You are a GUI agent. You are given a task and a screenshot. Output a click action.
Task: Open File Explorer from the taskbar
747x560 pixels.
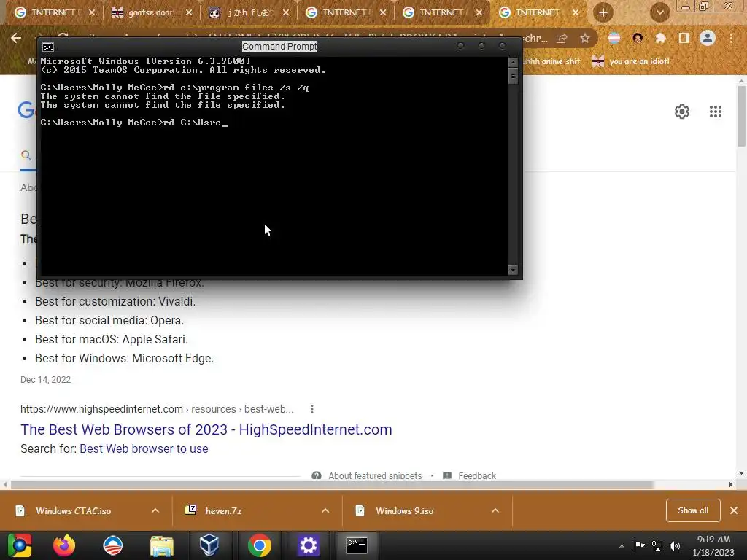click(x=161, y=545)
